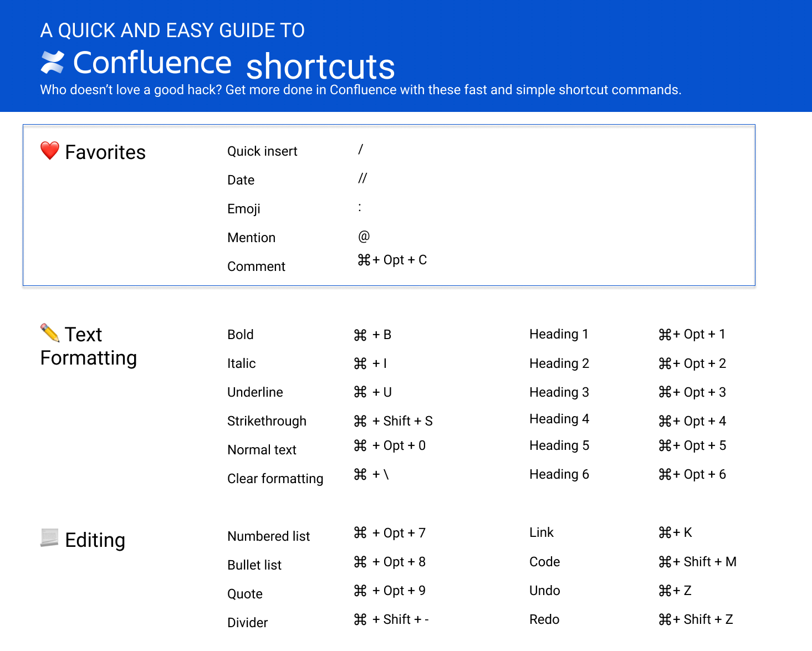Select the Heading 4 entry

tap(559, 419)
